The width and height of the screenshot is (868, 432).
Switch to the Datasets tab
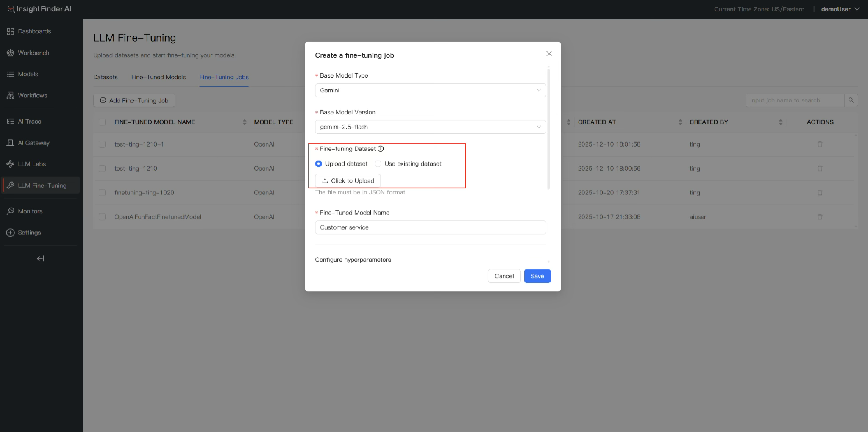(x=106, y=77)
